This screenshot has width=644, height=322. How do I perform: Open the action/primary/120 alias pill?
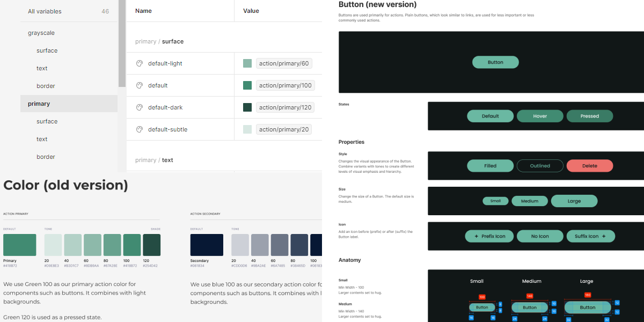(285, 107)
